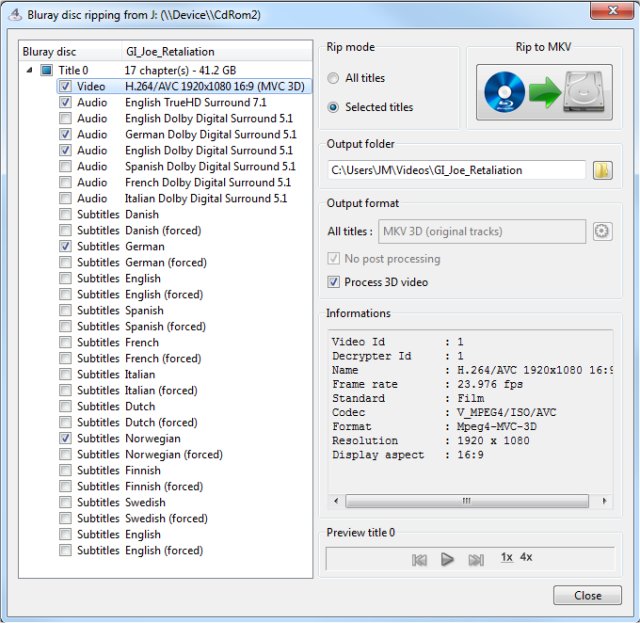The image size is (640, 623).
Task: Set preview speed to 1x
Action: click(x=507, y=557)
